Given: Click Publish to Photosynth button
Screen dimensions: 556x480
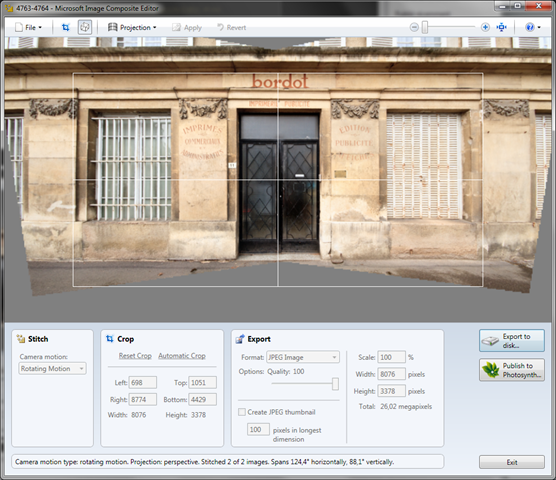Looking at the screenshot, I should pos(512,370).
